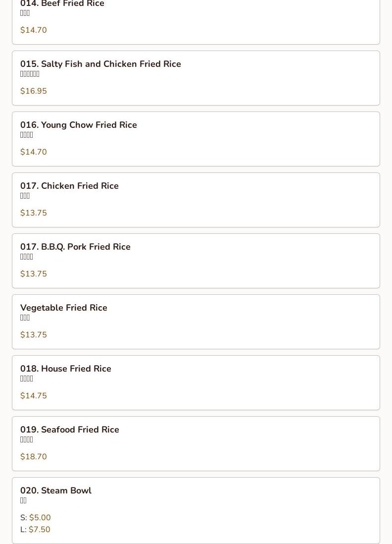Select 019. Seafood Fried Rice
The height and width of the screenshot is (544, 392).
point(70,430)
